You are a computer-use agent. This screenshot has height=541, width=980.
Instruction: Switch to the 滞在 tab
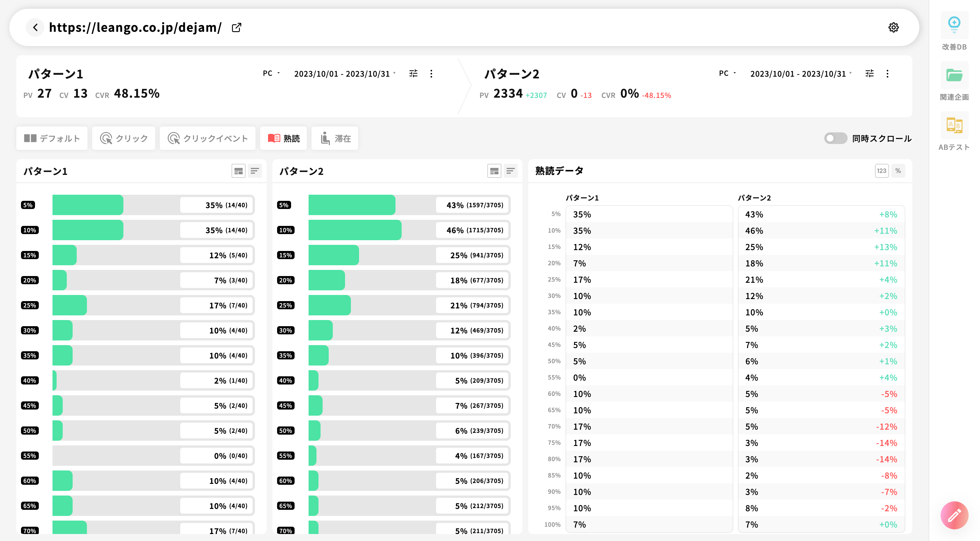tap(335, 138)
